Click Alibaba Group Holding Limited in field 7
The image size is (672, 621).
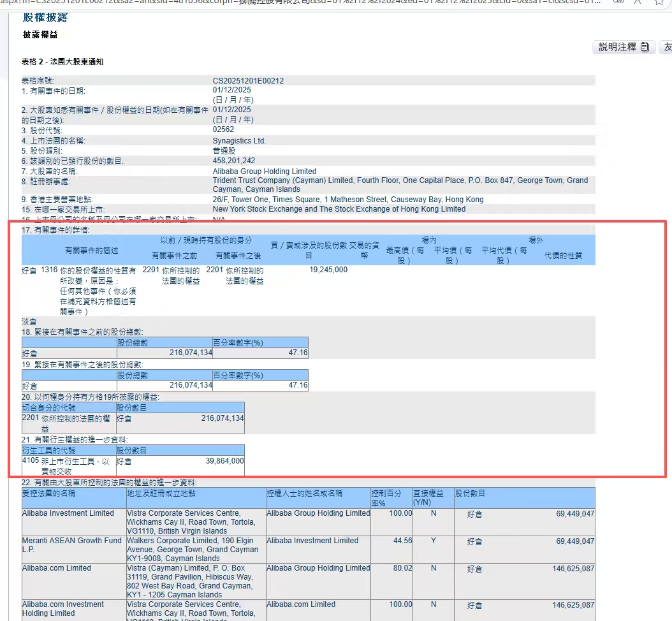[265, 172]
